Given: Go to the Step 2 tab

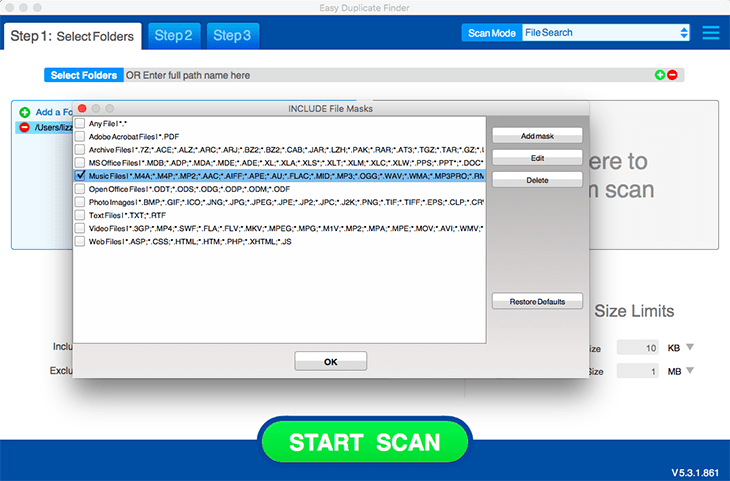Looking at the screenshot, I should (x=174, y=36).
